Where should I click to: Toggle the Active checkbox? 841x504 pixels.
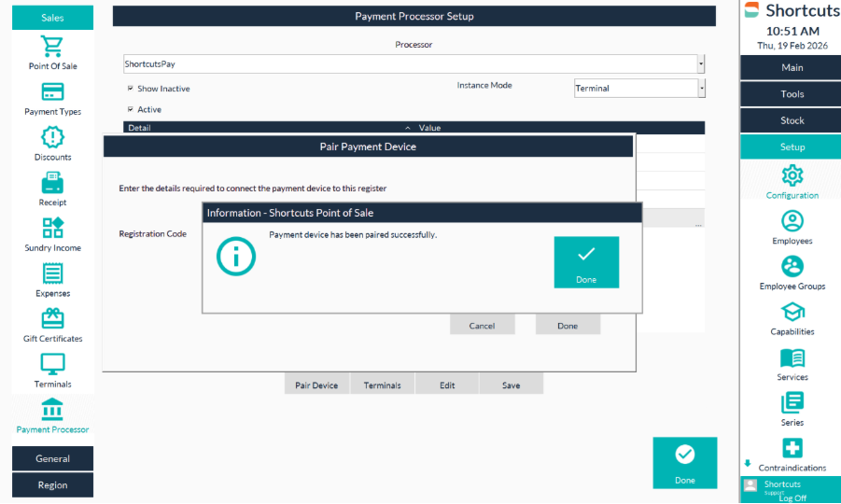click(131, 109)
